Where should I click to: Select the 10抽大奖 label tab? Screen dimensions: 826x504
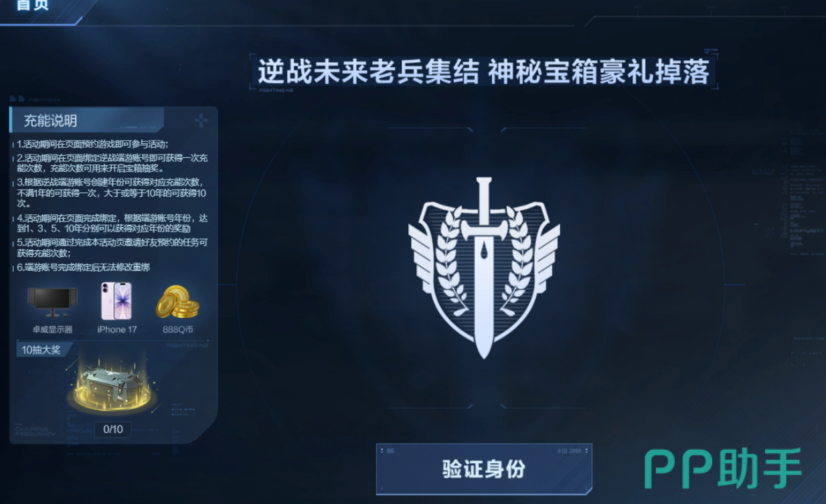coord(40,349)
